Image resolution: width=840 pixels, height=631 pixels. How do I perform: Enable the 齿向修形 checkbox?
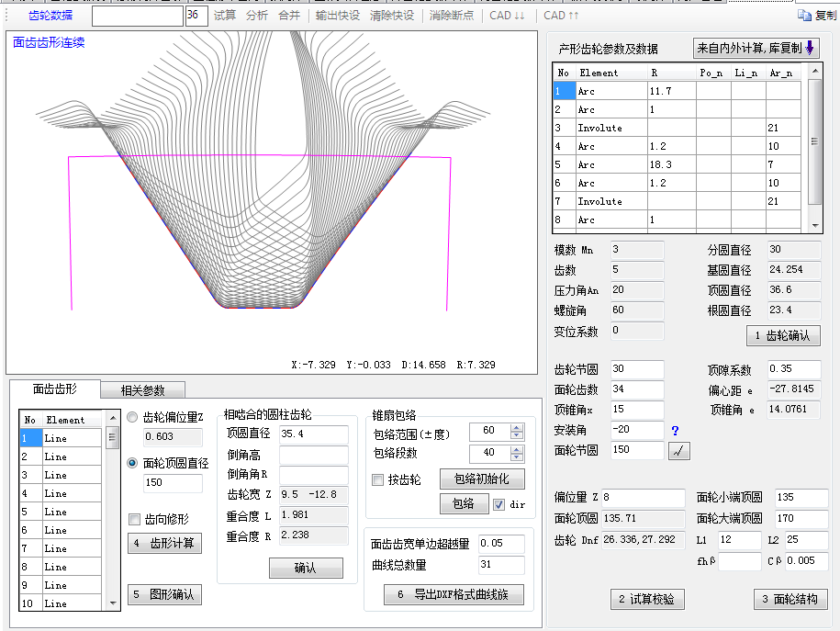135,519
